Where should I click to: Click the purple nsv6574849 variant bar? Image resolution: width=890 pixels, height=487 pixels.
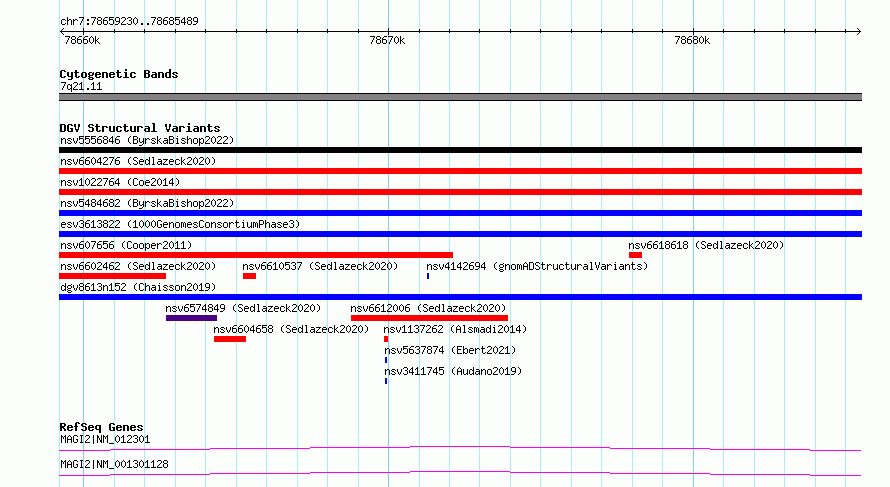[x=191, y=318]
